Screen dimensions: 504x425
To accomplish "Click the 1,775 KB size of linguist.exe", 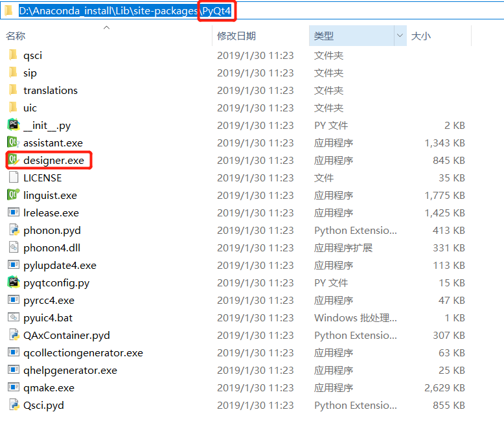I will click(x=445, y=195).
